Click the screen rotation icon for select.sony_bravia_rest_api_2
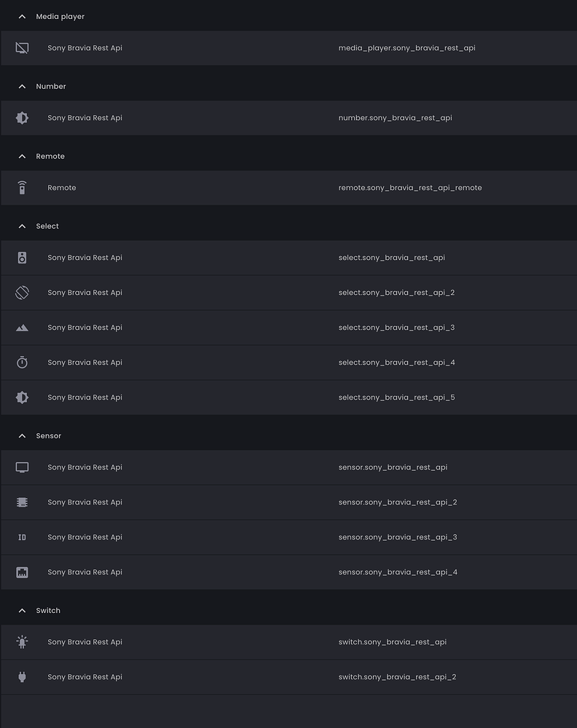 point(22,293)
